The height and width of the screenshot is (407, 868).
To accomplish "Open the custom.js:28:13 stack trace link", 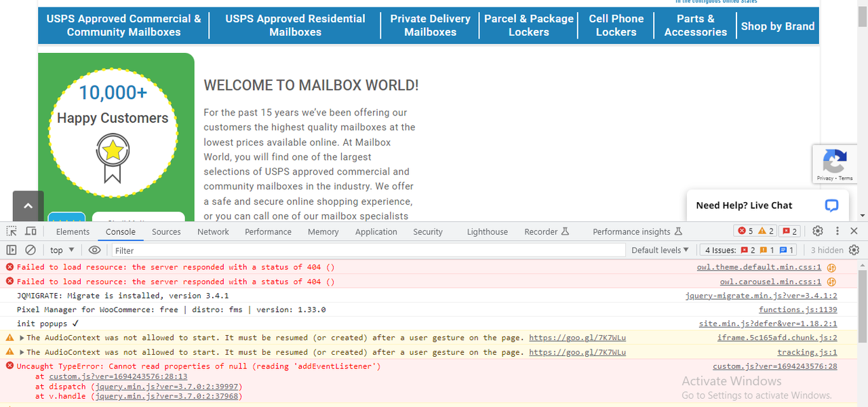I will click(x=117, y=376).
